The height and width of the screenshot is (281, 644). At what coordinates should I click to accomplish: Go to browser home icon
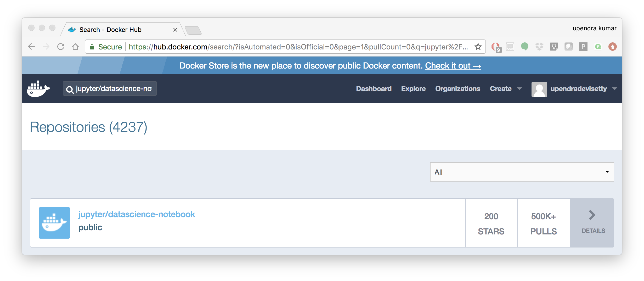click(75, 47)
